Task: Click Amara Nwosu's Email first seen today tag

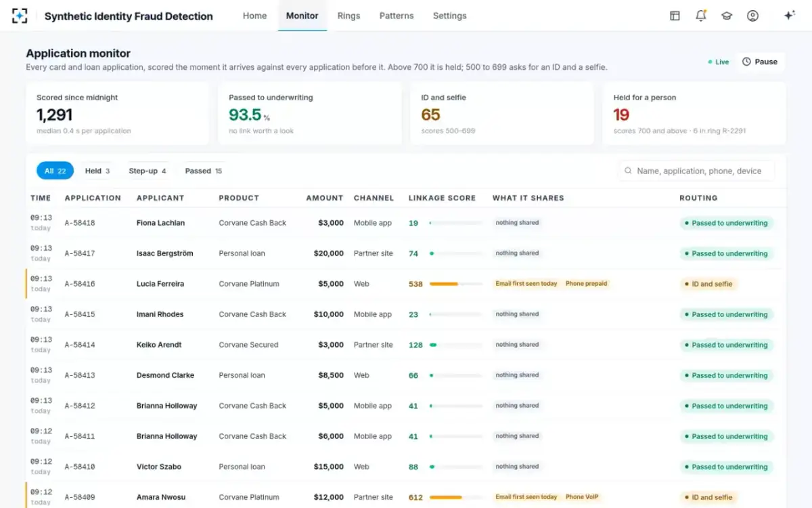Action: (x=526, y=497)
